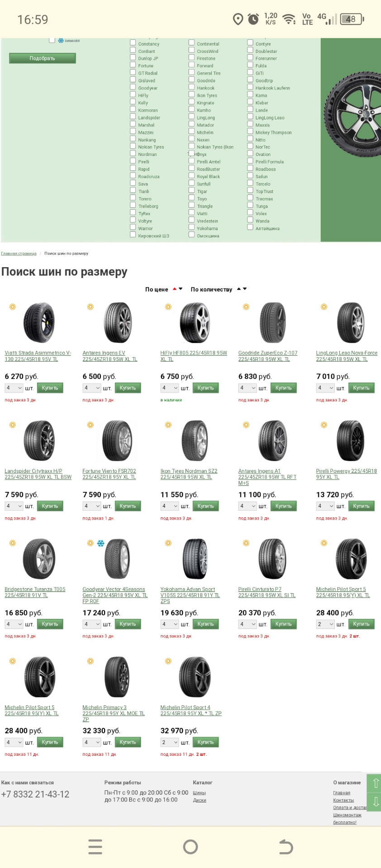The image size is (381, 868).
Task: Tick the Yokohama brand checkbox
Action: pos(191,227)
